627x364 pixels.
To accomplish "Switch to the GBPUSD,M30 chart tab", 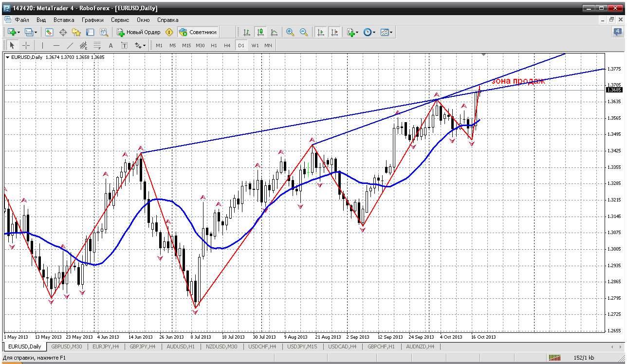I will pyautogui.click(x=67, y=346).
